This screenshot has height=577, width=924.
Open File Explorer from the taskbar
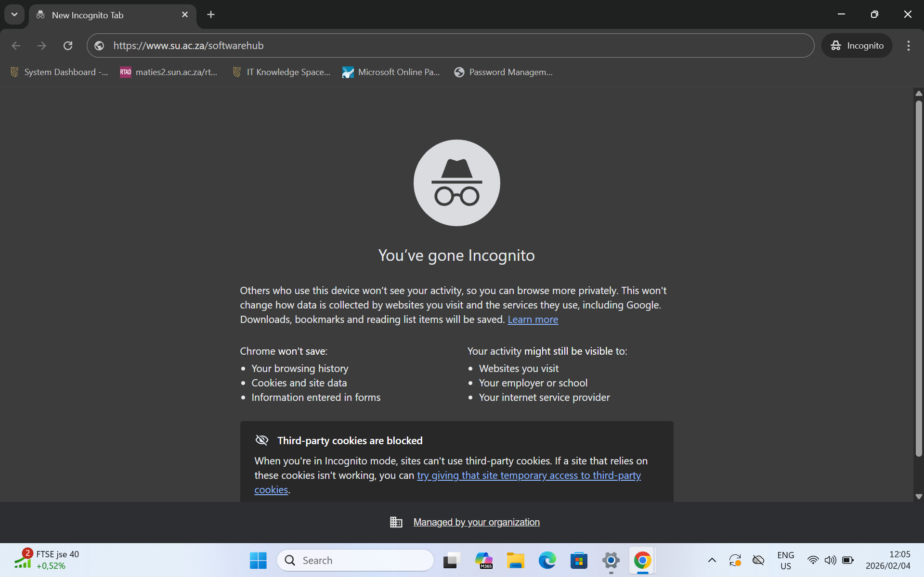pyautogui.click(x=515, y=560)
